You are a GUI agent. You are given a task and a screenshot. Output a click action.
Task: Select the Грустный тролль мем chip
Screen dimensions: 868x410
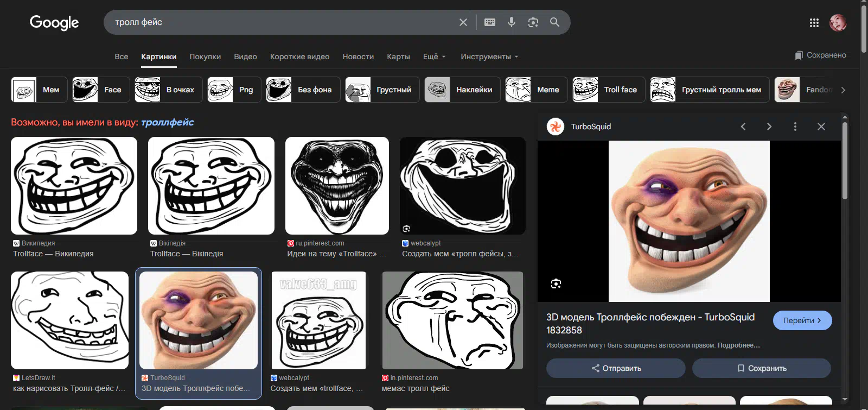[x=710, y=90]
